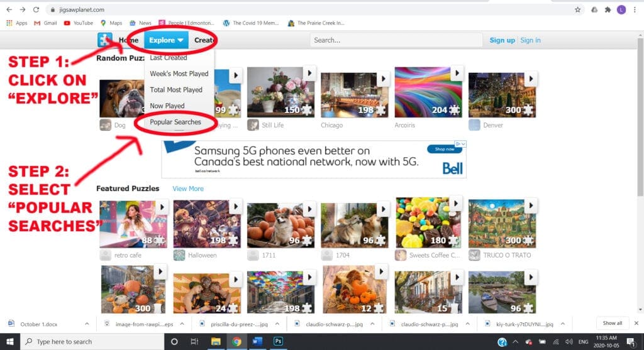Viewport: 644px width, 350px height.
Task: Click the Still Life author avatar
Action: click(253, 125)
